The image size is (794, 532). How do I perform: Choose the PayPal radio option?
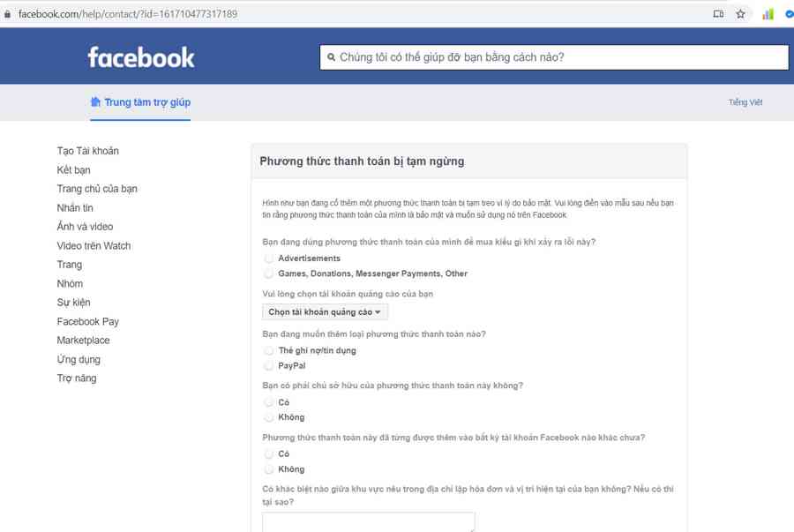(x=269, y=365)
